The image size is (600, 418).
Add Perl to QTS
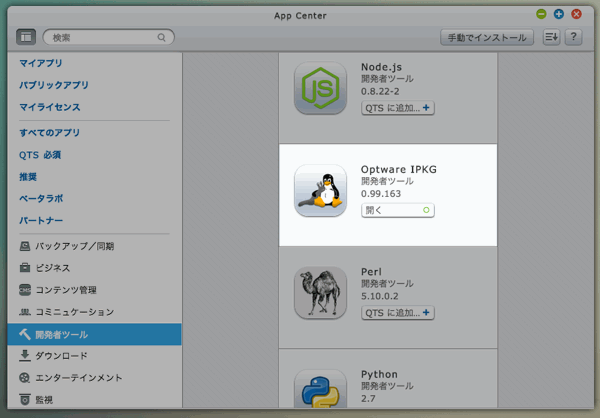click(398, 312)
